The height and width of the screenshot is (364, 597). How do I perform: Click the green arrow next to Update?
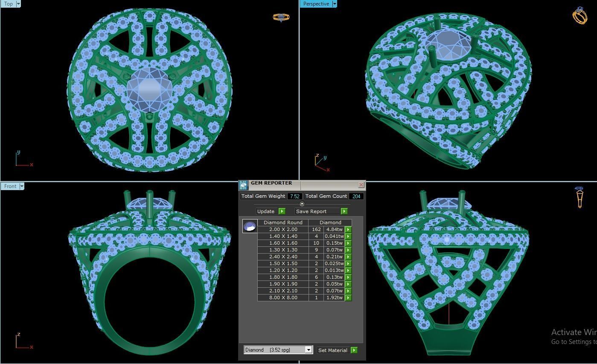(282, 211)
